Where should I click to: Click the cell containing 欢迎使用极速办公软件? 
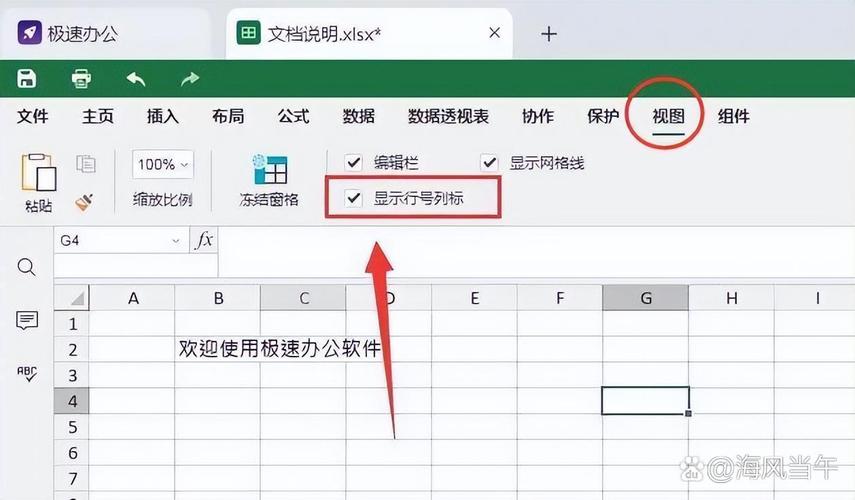[218, 350]
